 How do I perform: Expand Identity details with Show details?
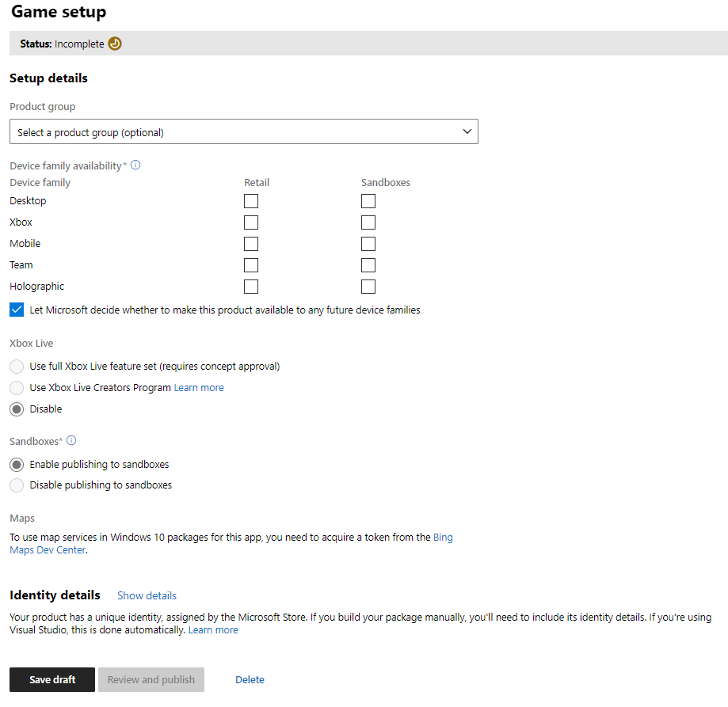pyautogui.click(x=147, y=596)
